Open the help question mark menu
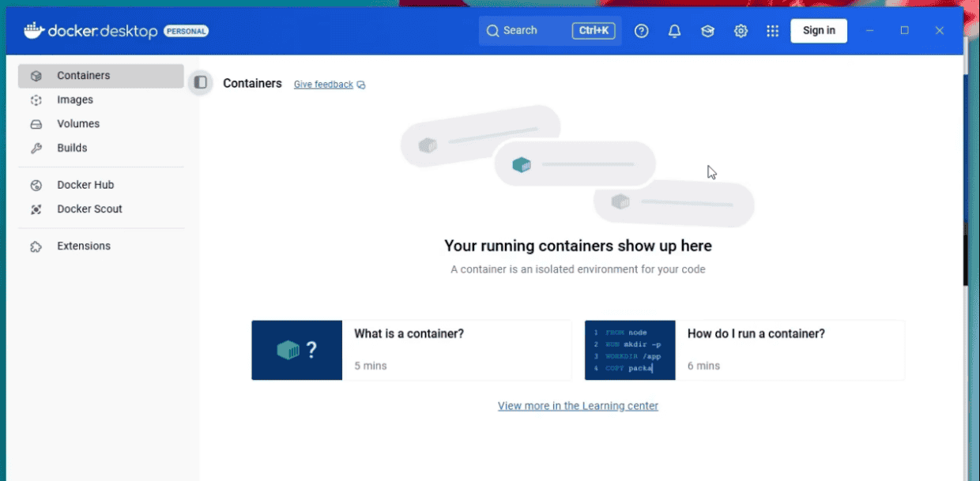 [x=641, y=30]
